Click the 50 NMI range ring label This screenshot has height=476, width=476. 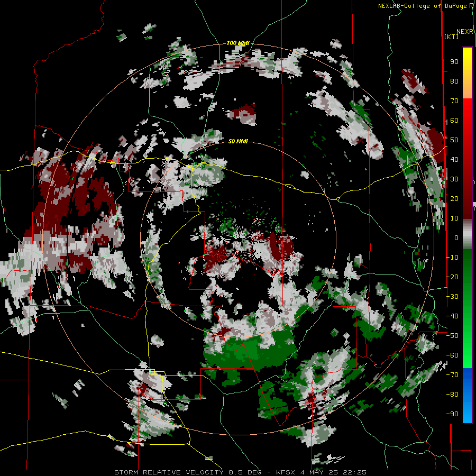[x=238, y=141]
